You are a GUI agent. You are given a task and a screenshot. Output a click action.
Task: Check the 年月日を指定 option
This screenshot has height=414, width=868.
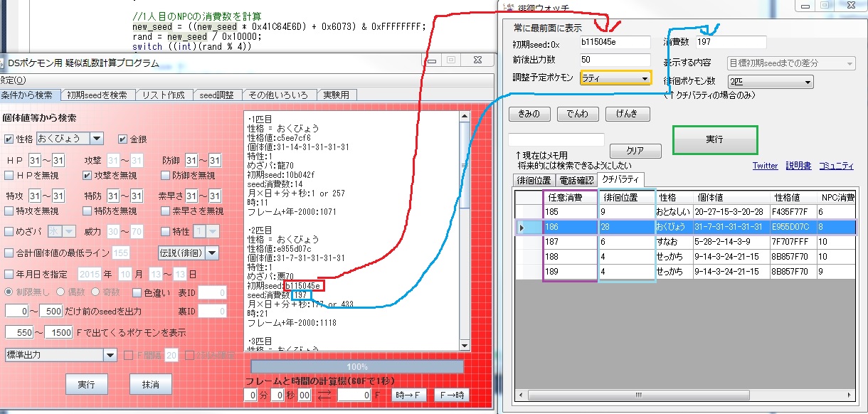[x=9, y=274]
